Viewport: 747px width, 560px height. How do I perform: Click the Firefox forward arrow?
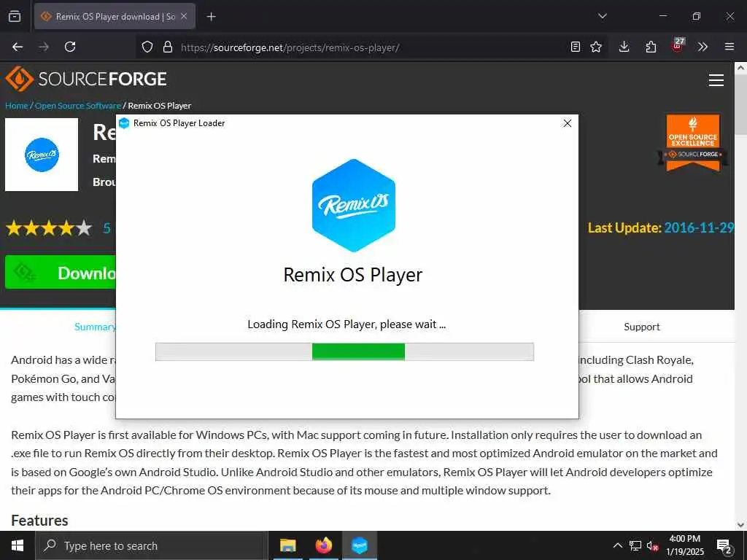point(44,47)
